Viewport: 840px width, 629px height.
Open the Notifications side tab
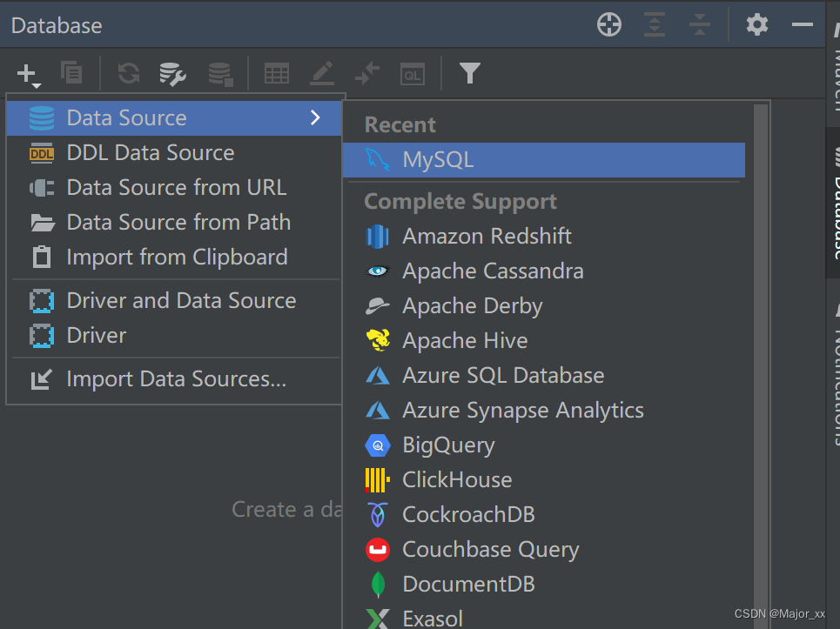pyautogui.click(x=834, y=375)
